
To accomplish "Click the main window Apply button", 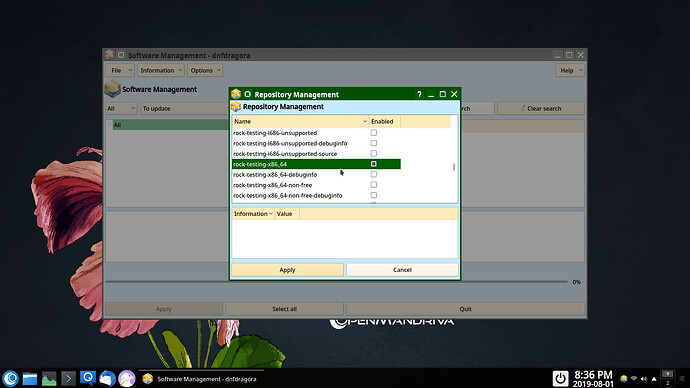I will 164,309.
